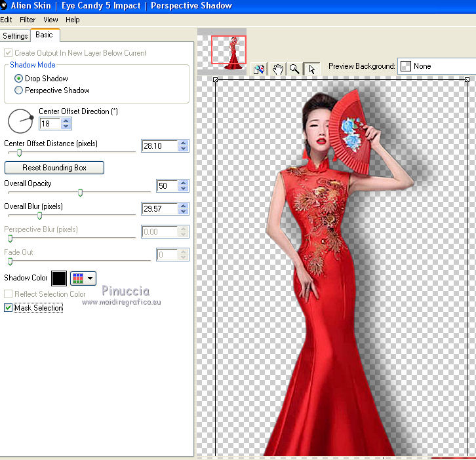
Task: Click the Alien Skin app icon in title bar
Action: tap(4, 6)
